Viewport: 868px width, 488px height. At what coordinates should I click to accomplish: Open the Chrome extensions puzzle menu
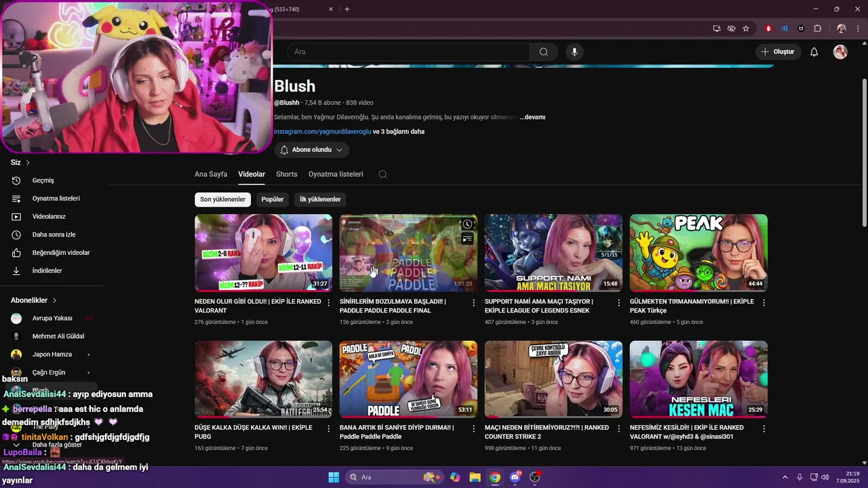click(817, 28)
